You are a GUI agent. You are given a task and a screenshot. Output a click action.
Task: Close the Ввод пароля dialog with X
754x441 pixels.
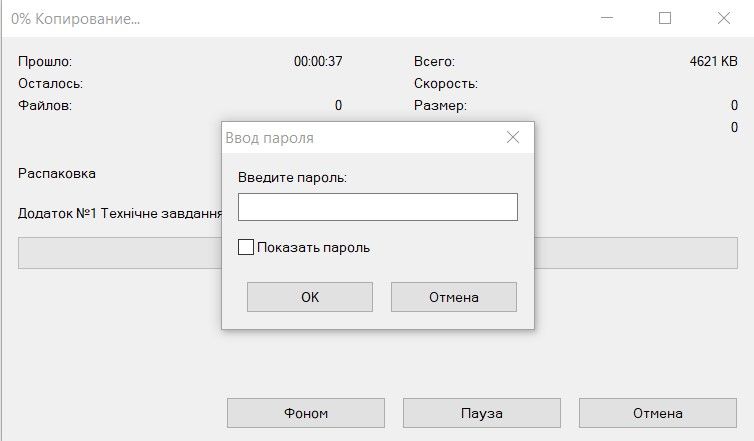point(513,138)
